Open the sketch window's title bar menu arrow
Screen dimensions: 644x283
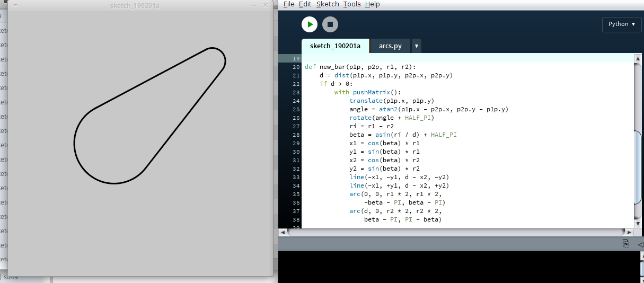point(15,5)
